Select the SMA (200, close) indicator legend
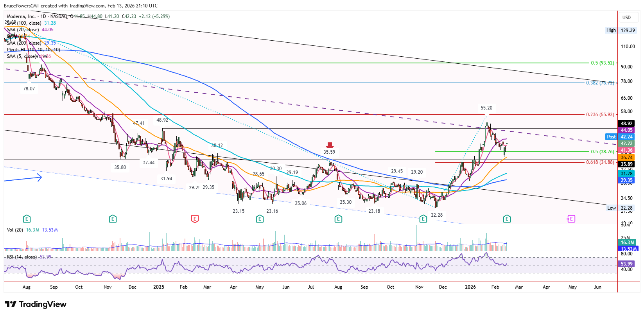Image resolution: width=644 pixels, height=316 pixels. click(24, 43)
